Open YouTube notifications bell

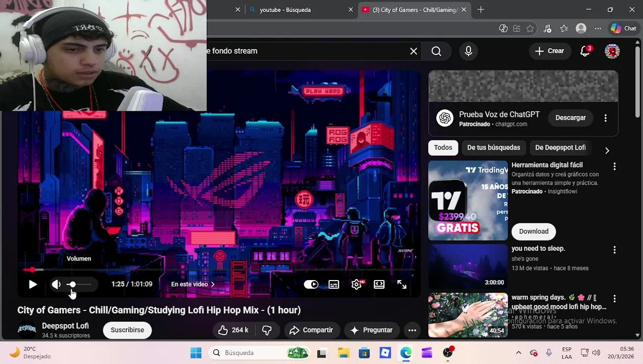[x=585, y=51]
